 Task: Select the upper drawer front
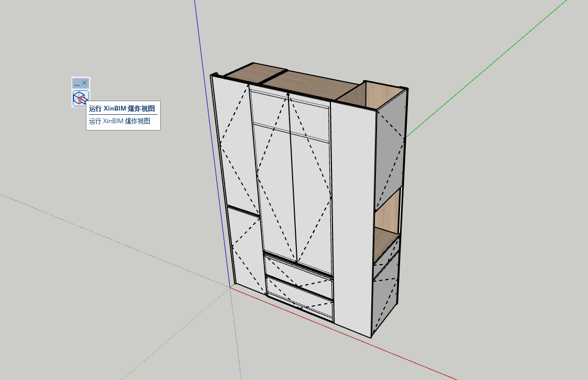[298, 273]
